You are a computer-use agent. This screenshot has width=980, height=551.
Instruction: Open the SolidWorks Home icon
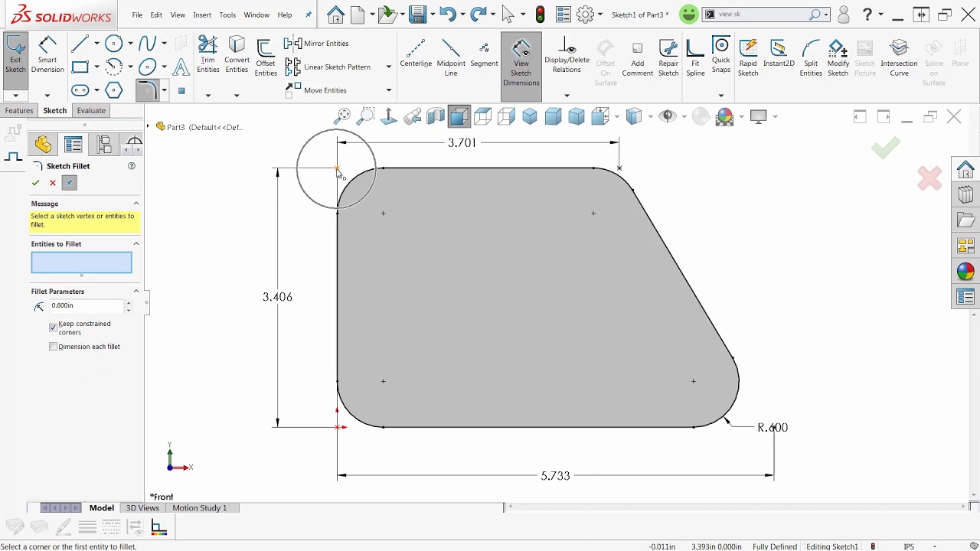(335, 15)
